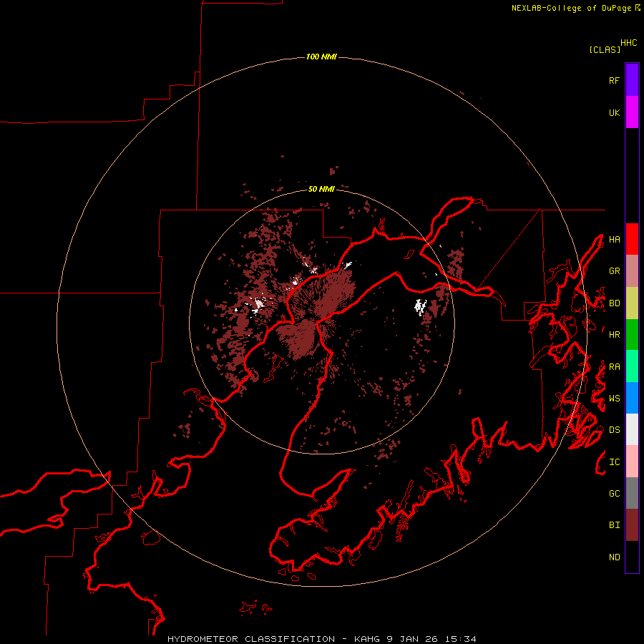Click the IC legend label

pos(615,462)
